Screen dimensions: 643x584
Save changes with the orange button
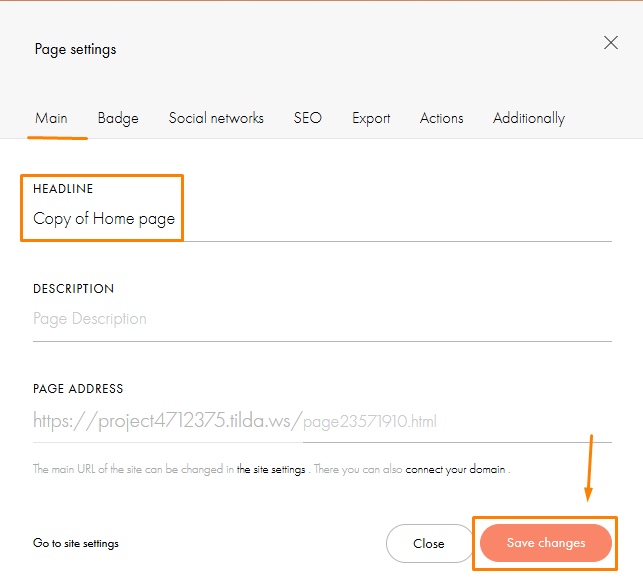[x=546, y=543]
